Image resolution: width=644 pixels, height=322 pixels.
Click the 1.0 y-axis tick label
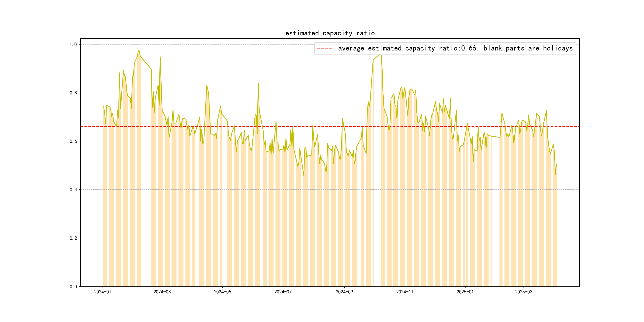(73, 45)
